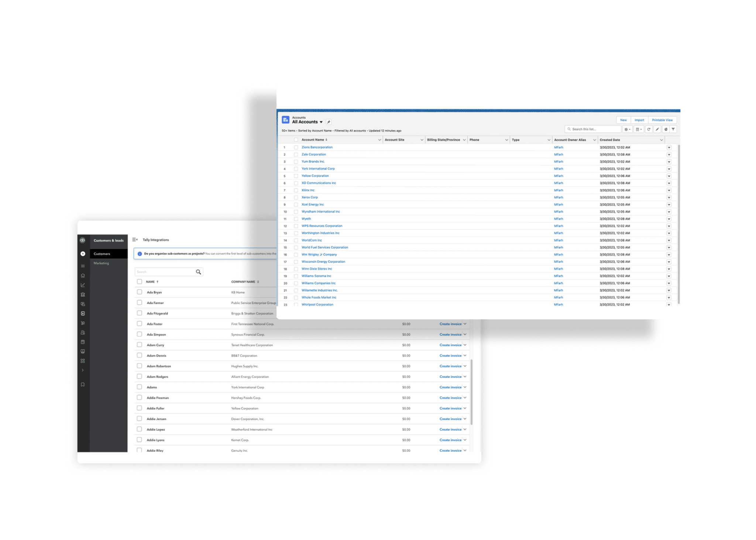Image resolution: width=756 pixels, height=540 pixels.
Task: Click Create invoice for Adam Rodgers
Action: 450,376
